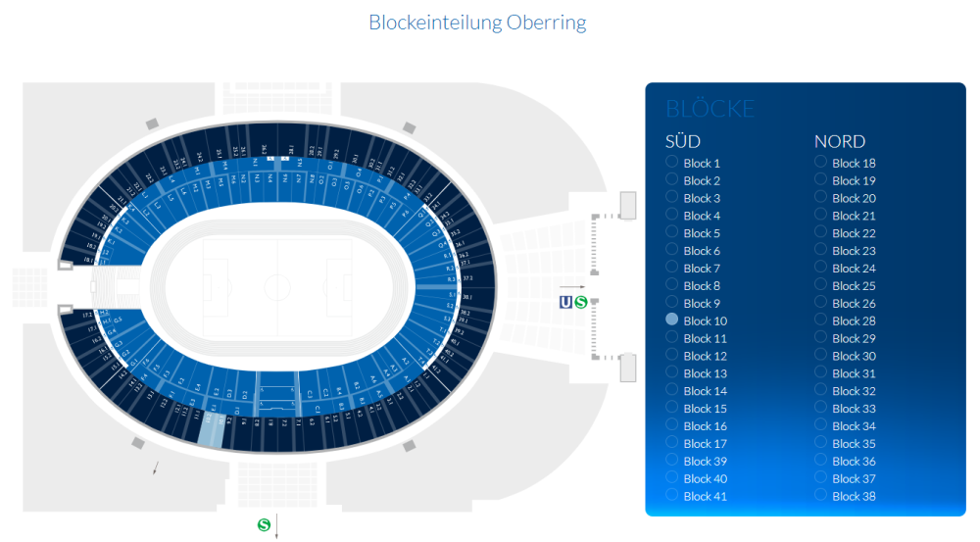The image size is (980, 542).
Task: Click the BLÖCKE panel title
Action: (710, 109)
